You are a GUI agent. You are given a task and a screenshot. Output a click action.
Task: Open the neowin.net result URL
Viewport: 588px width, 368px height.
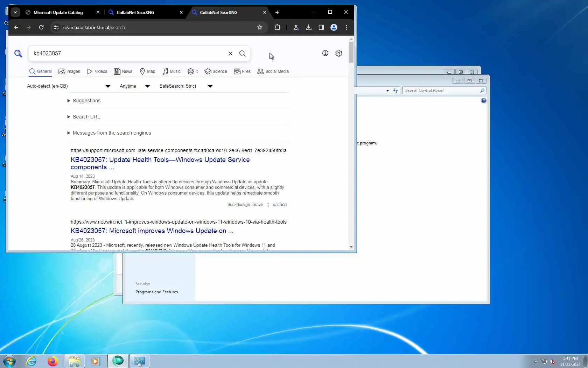[x=178, y=222]
